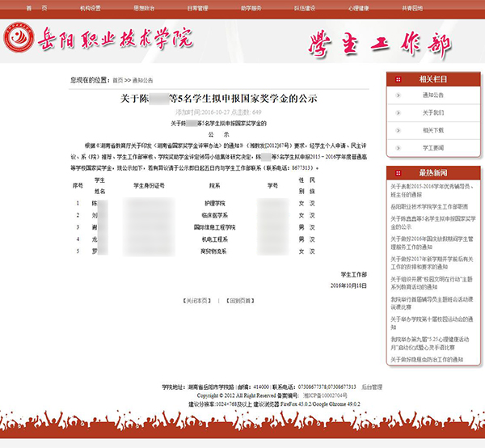485x448 pixels.
Task: Open the 首页 navigation menu item
Action: pos(36,7)
